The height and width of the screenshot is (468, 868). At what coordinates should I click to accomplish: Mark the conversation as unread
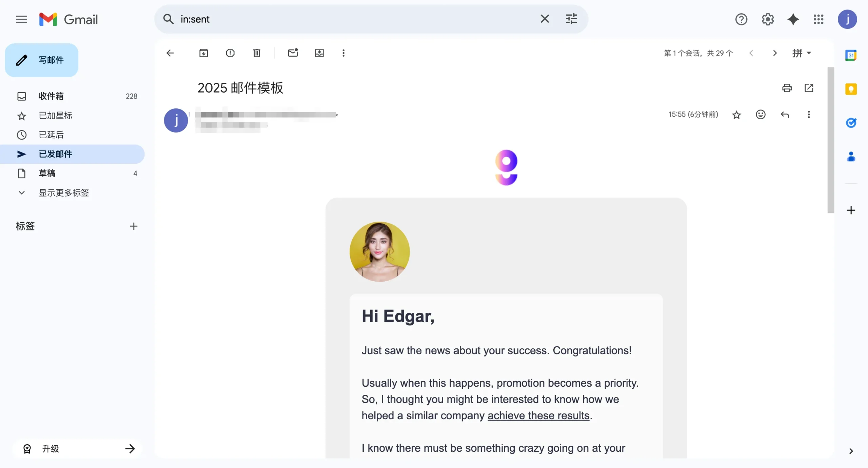click(293, 53)
